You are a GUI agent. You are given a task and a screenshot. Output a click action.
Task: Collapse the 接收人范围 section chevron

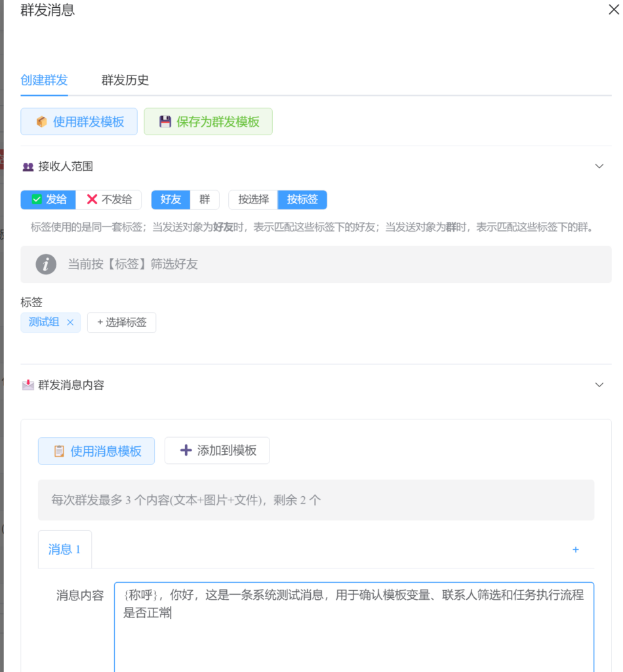pos(599,167)
